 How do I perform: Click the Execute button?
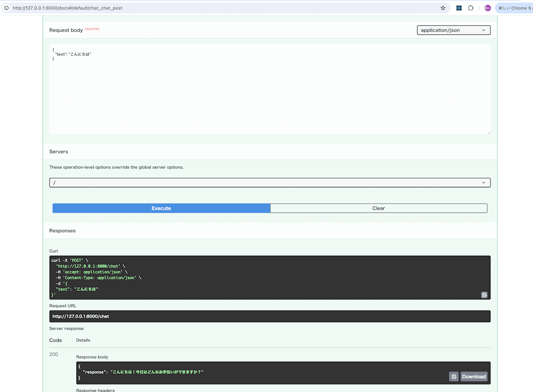[x=161, y=208]
